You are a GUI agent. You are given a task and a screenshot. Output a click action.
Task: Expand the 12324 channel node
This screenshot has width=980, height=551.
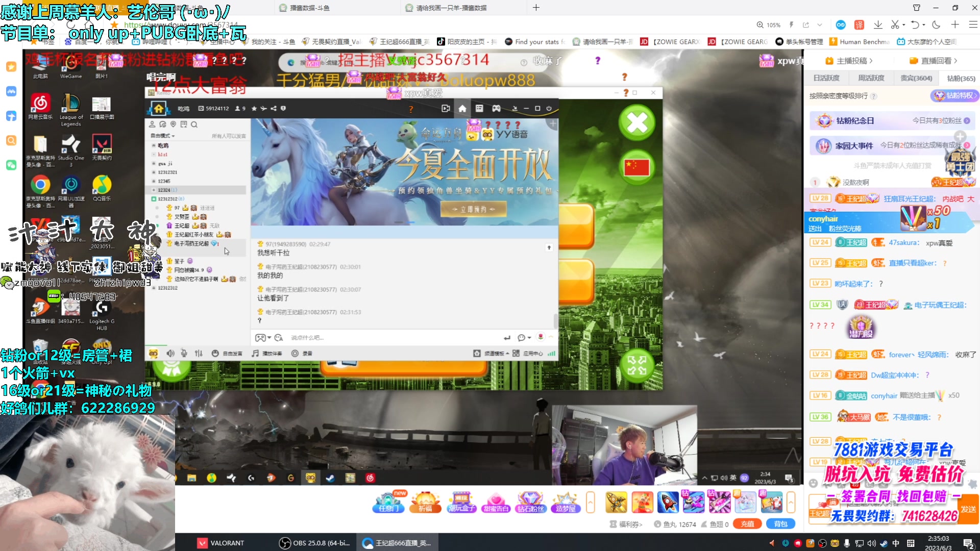click(x=154, y=190)
